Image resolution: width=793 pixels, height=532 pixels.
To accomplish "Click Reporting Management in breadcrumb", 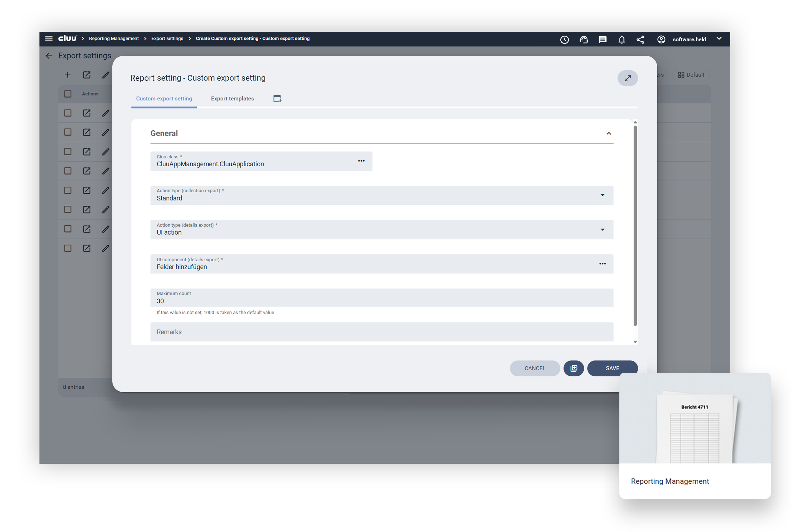I will point(114,38).
